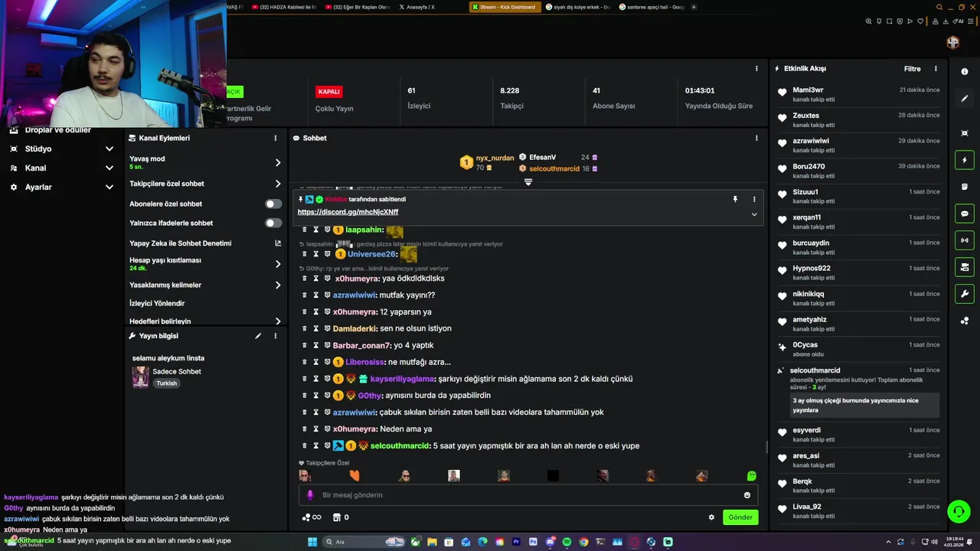Open emoji picker in message box
This screenshot has width=980, height=551.
tap(747, 495)
